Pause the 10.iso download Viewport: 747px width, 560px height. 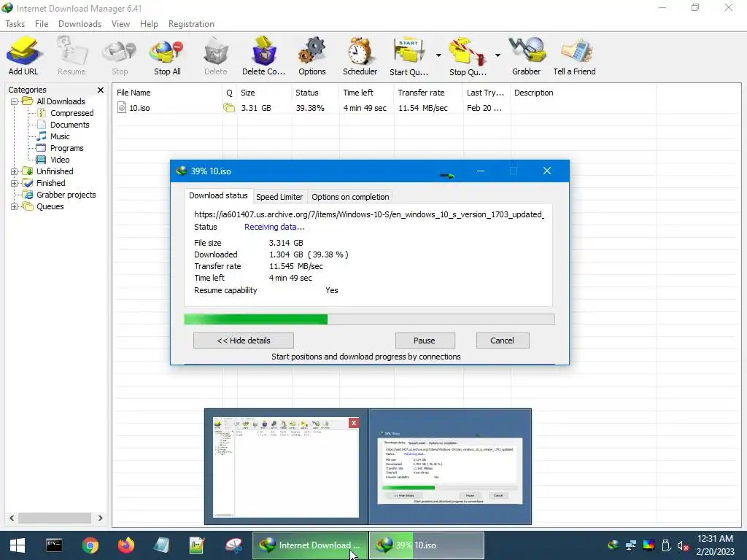pos(425,341)
